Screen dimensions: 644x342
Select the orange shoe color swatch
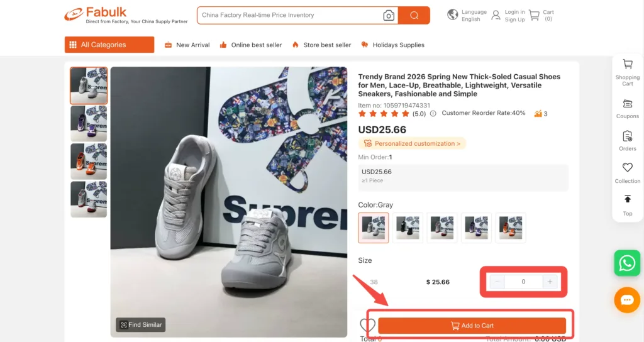click(x=511, y=228)
